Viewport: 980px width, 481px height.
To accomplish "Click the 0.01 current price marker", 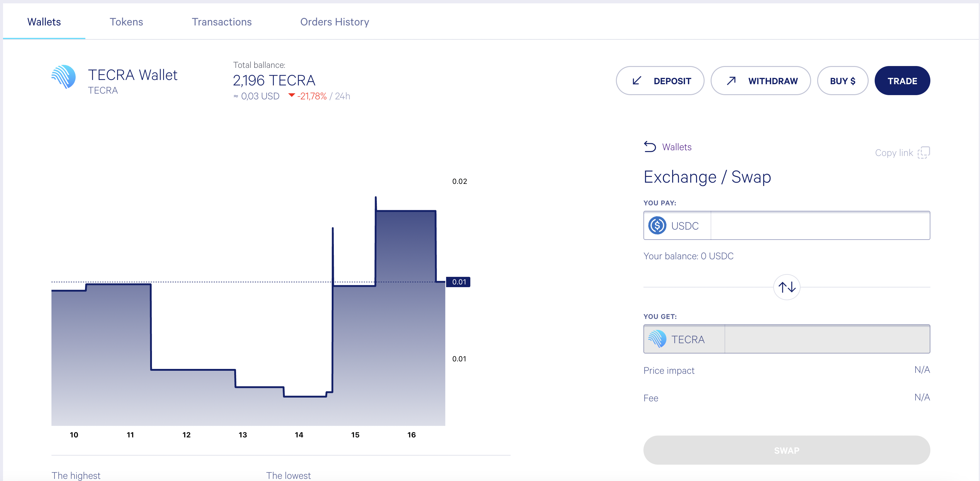I will pyautogui.click(x=459, y=282).
